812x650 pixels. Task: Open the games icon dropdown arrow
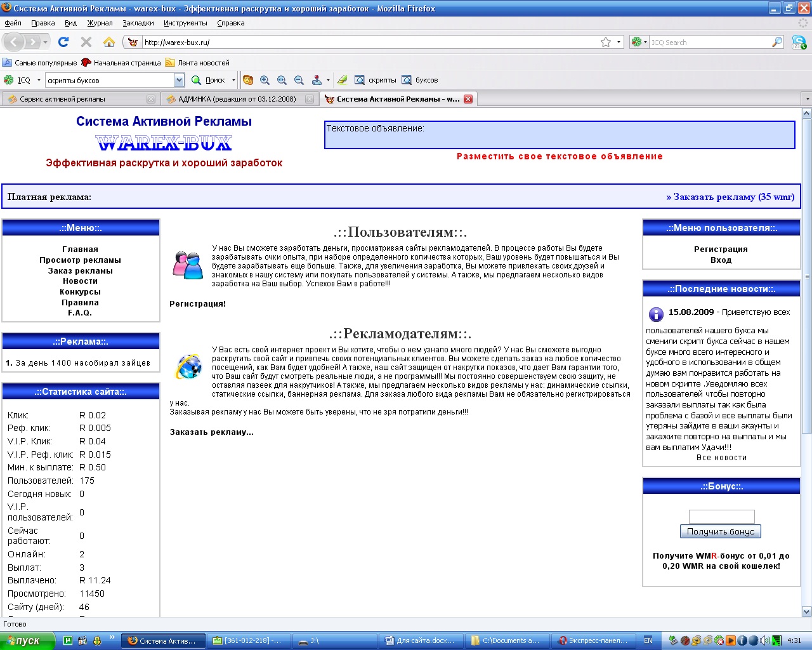click(x=328, y=80)
